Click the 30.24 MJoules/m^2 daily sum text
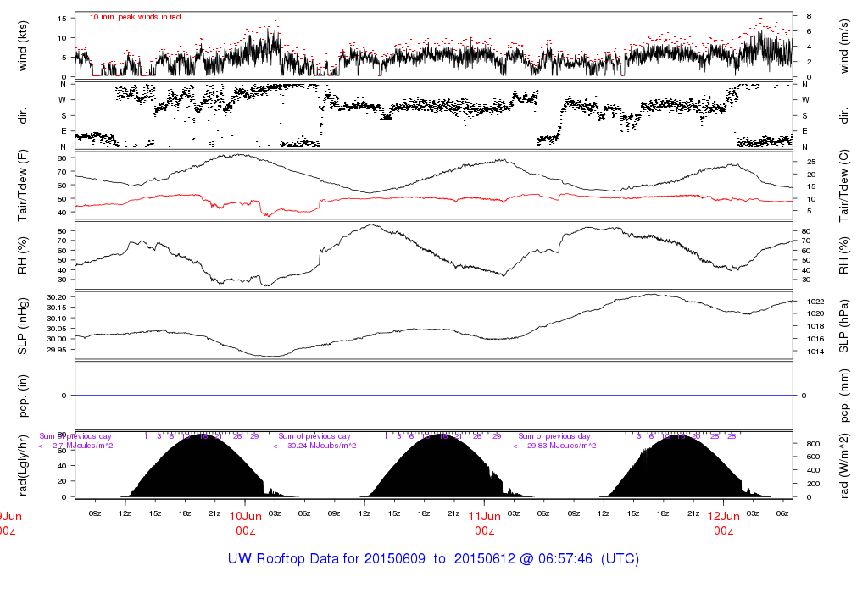This screenshot has height=593, width=868. pos(315,446)
